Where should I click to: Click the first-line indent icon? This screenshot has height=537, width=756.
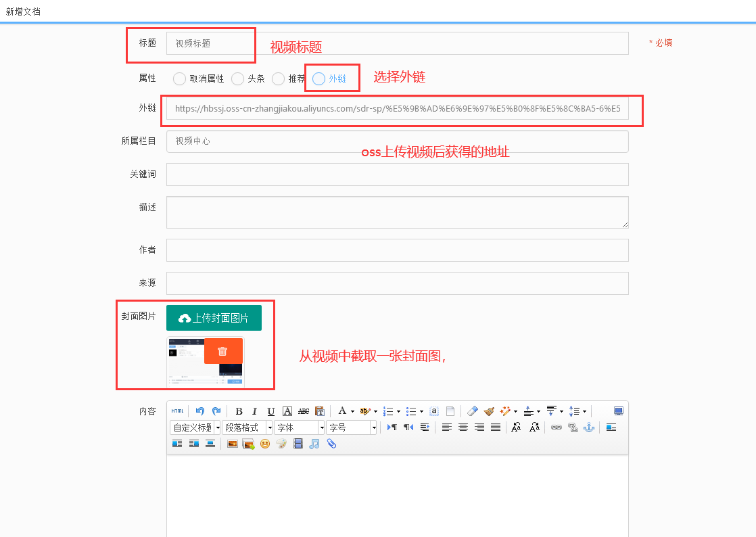[x=425, y=427]
